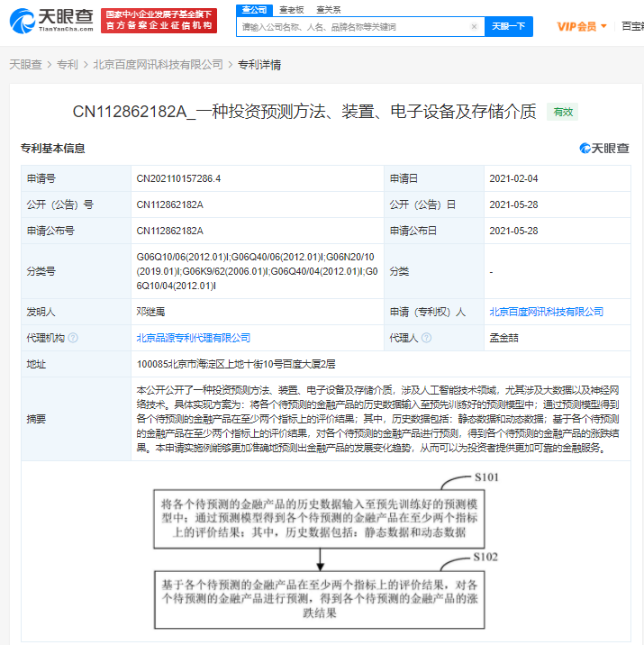644x645 pixels.
Task: Click the 天眼一下 search button
Action: (509, 27)
